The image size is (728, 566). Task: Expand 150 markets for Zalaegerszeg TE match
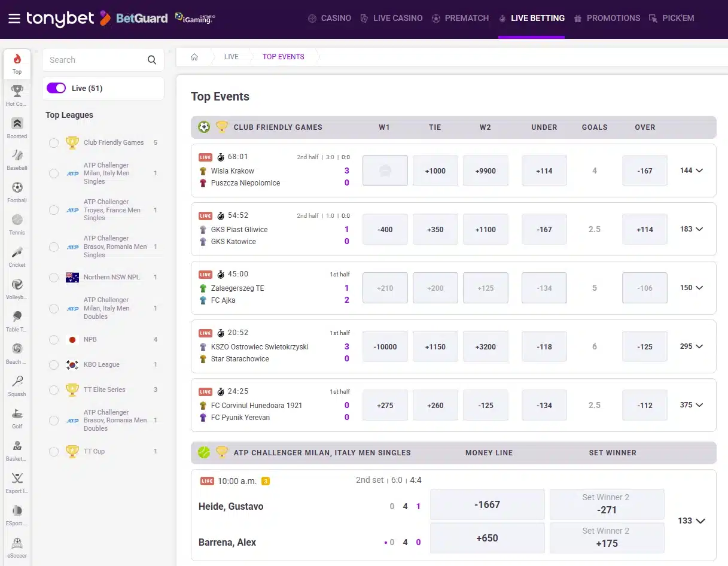tap(692, 288)
